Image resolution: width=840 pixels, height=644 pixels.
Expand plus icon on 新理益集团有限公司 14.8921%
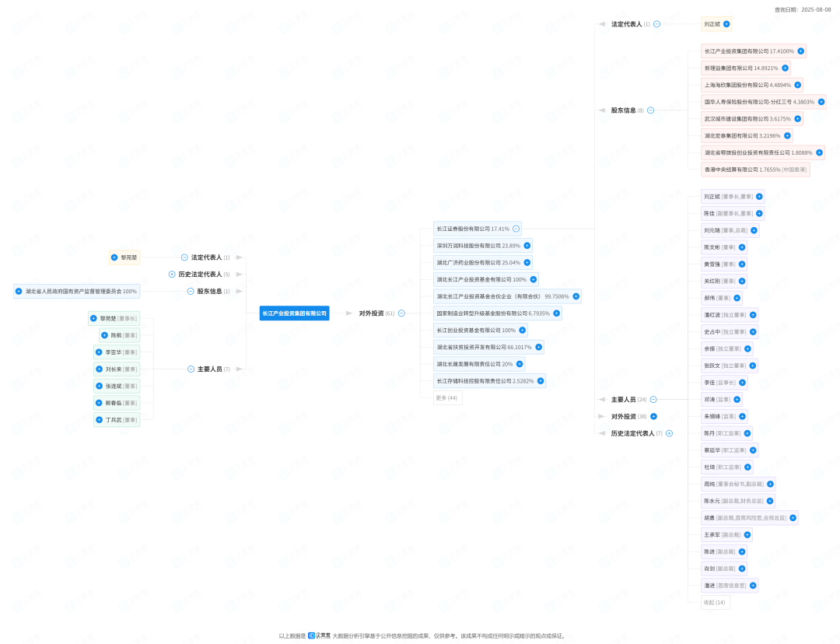coord(785,68)
